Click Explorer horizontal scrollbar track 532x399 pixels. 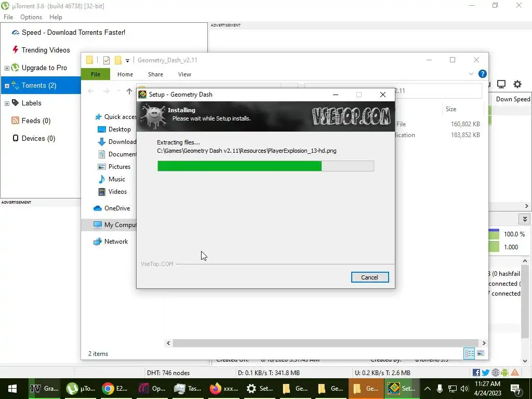tap(326, 343)
